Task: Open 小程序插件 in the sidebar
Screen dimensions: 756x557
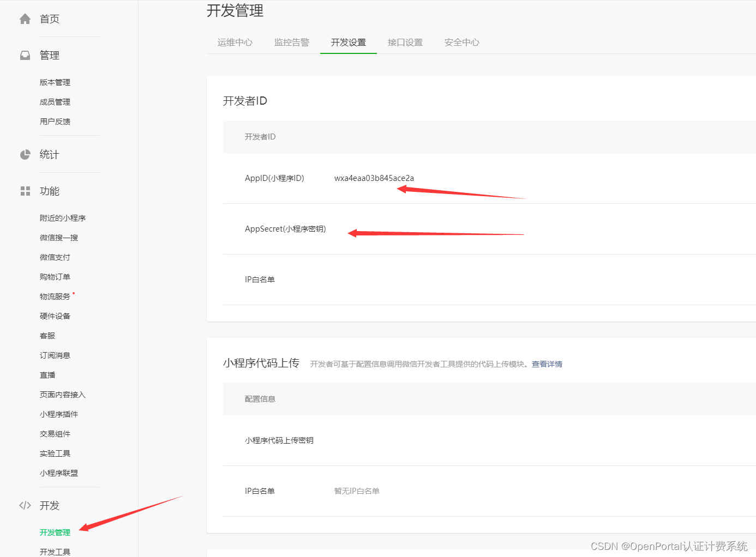Action: pyautogui.click(x=59, y=414)
